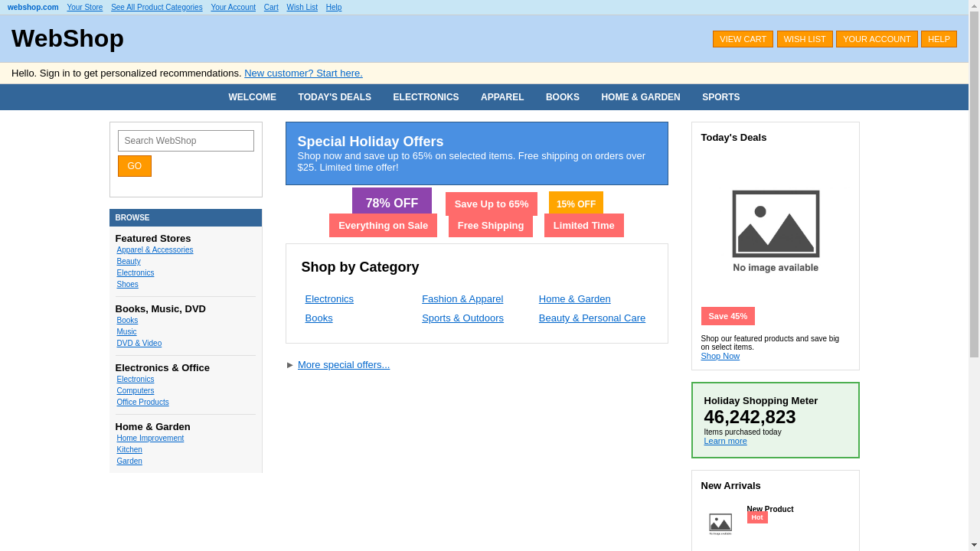The image size is (980, 551).
Task: Open the Cart link in the top bar
Action: (x=270, y=7)
